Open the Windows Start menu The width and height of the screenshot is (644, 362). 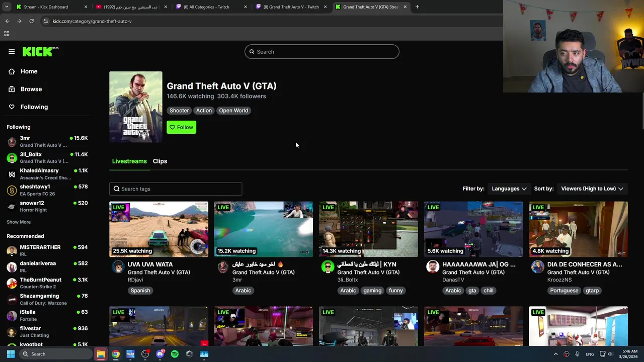11,354
